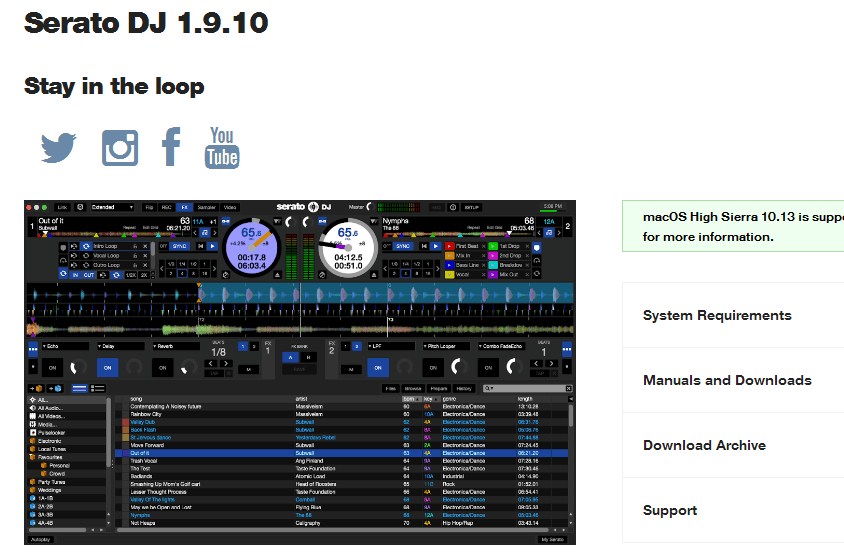844x559 pixels.
Task: Click the deck 1 previous track icon
Action: (201, 246)
